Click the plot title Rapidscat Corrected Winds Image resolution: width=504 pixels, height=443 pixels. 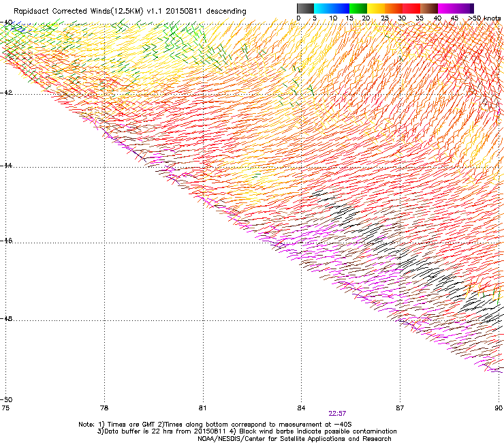pyautogui.click(x=130, y=12)
